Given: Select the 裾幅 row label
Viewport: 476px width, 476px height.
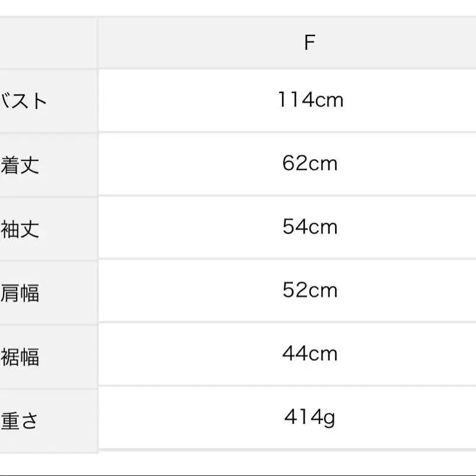Looking at the screenshot, I should (20, 357).
